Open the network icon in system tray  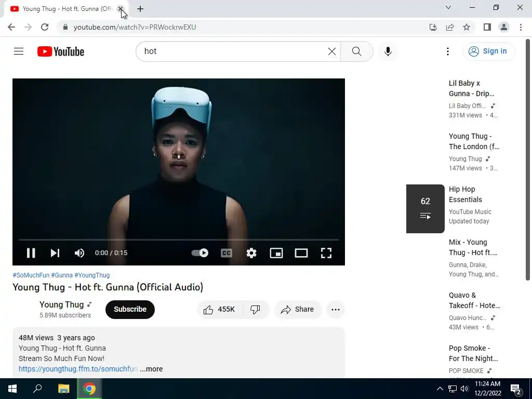point(453,389)
